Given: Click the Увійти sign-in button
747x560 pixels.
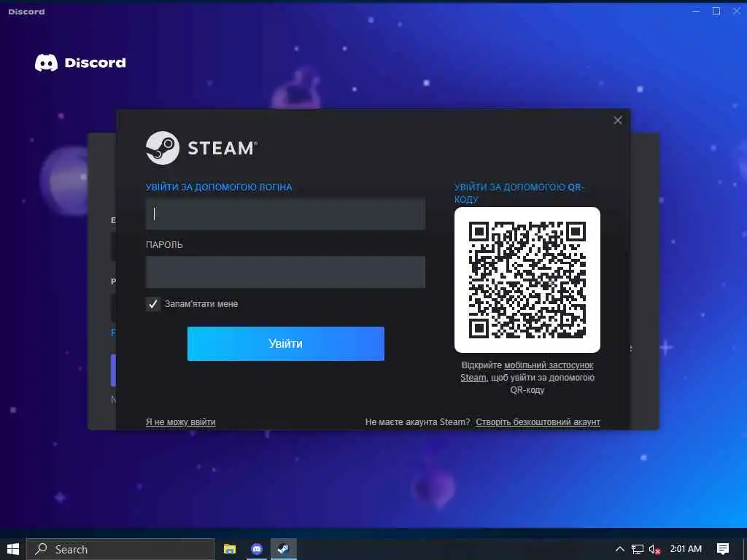Looking at the screenshot, I should [x=285, y=343].
